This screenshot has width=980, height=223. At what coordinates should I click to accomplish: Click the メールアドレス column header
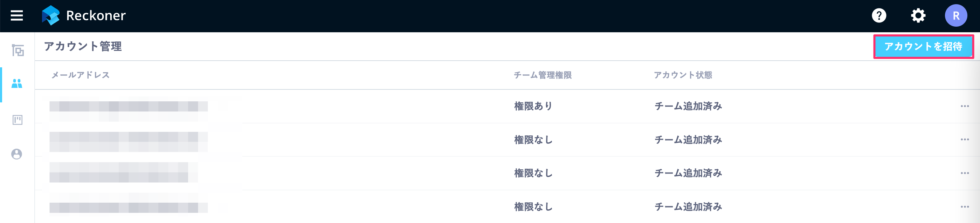[81, 75]
